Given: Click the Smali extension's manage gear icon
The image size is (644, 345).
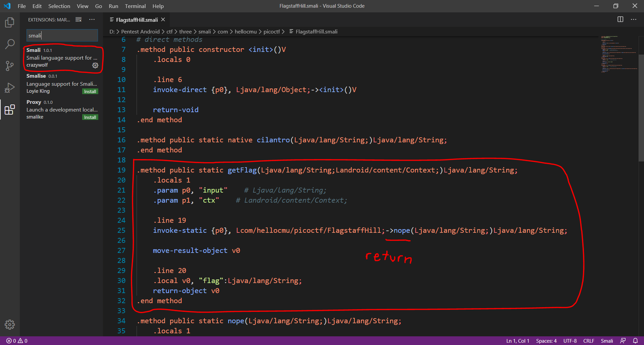Looking at the screenshot, I should tap(95, 65).
